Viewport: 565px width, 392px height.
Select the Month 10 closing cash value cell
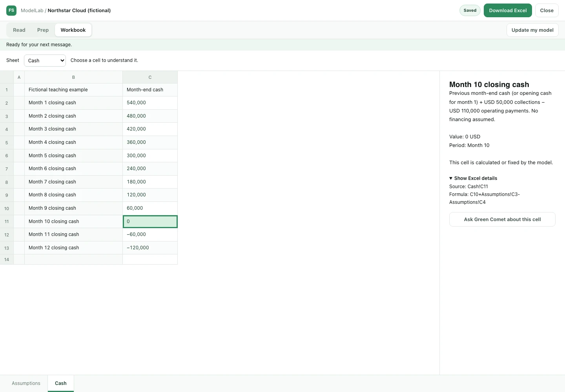150,221
